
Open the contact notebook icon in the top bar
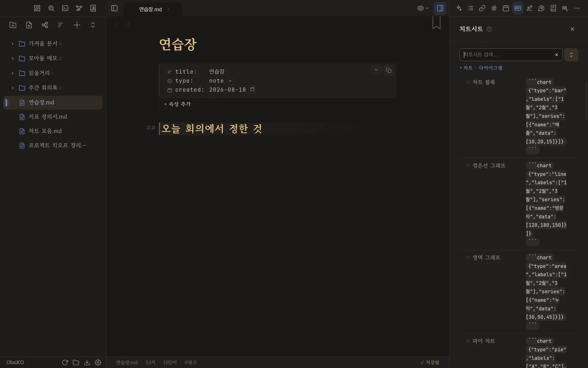coord(93,8)
